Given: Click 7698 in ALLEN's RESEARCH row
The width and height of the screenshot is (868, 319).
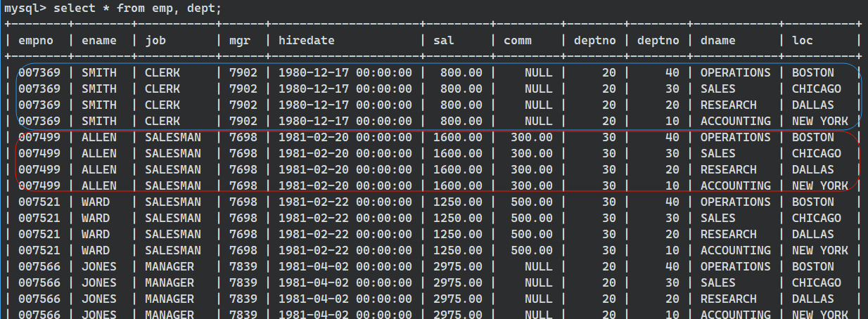Looking at the screenshot, I should pyautogui.click(x=243, y=169).
